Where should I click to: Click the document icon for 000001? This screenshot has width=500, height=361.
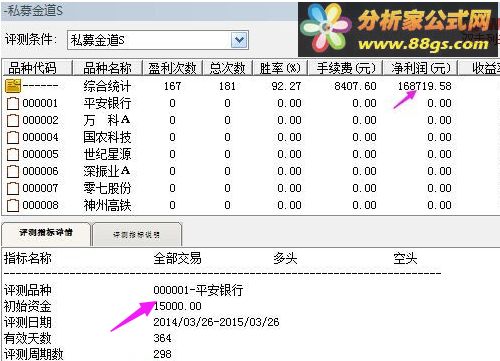(13, 103)
